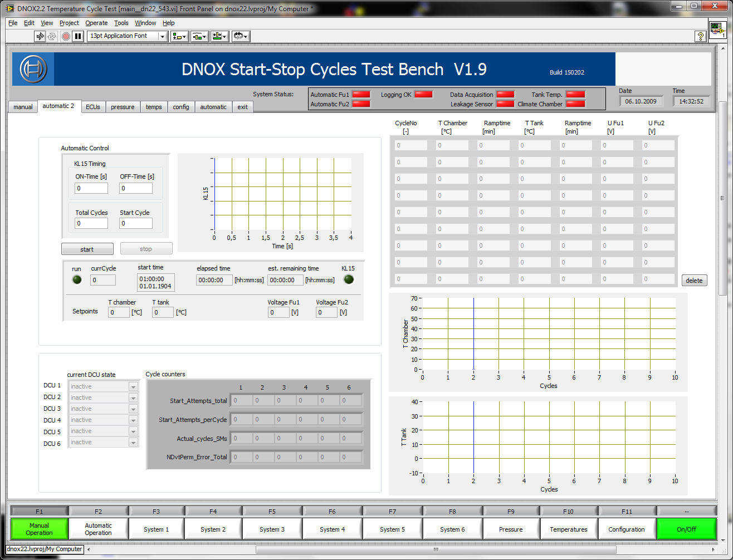733x560 pixels.
Task: Open the Align Objects toolbar menu
Action: tap(180, 36)
